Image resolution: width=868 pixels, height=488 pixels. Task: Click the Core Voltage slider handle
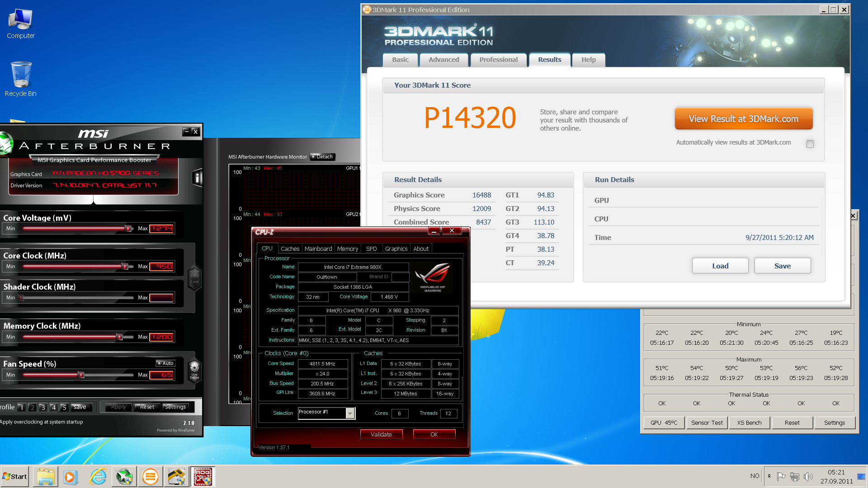[128, 229]
